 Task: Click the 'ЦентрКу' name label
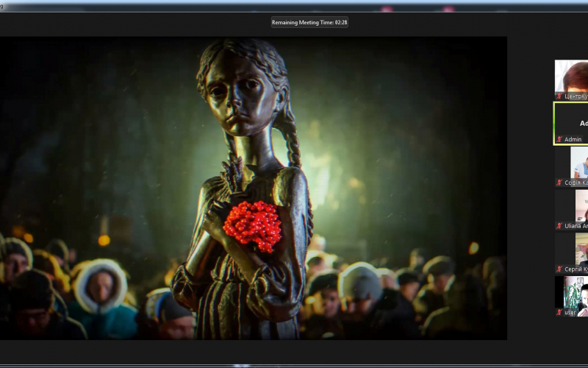pyautogui.click(x=576, y=96)
